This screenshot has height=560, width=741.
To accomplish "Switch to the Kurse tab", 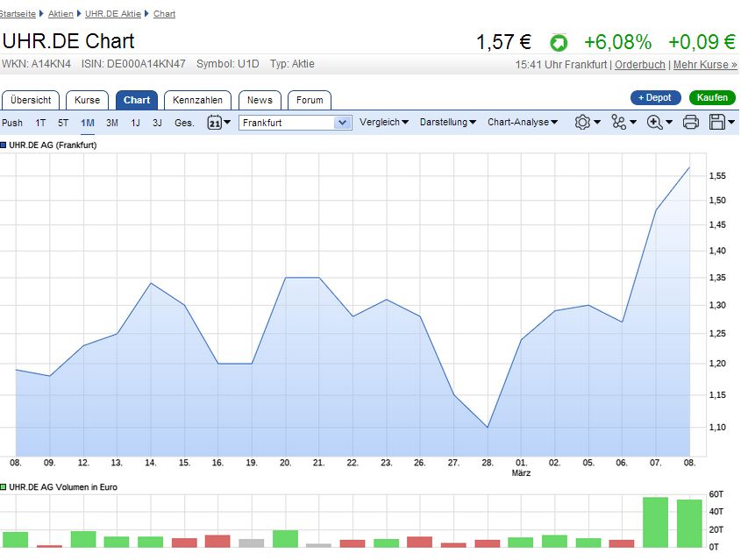I will 87,100.
